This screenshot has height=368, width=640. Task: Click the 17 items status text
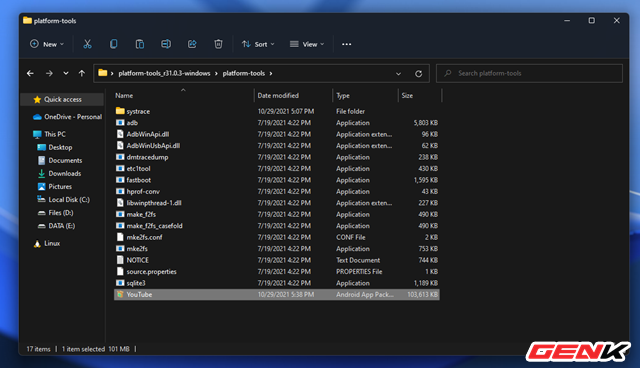pos(38,349)
